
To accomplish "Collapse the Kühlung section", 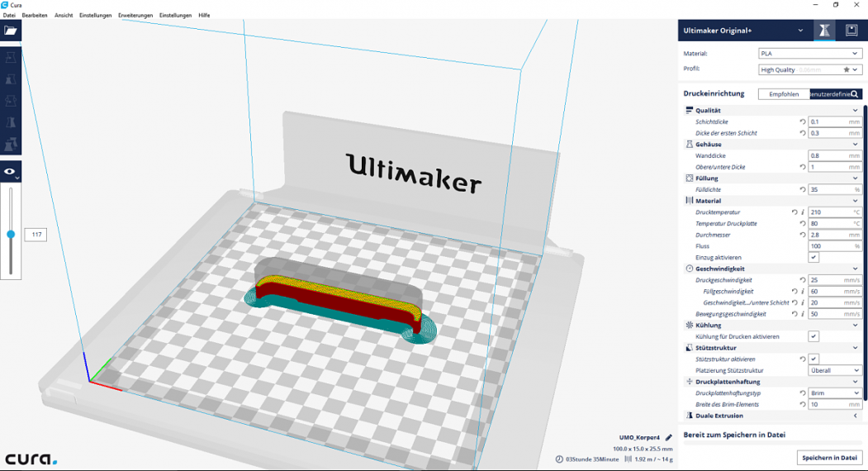I will [772, 326].
